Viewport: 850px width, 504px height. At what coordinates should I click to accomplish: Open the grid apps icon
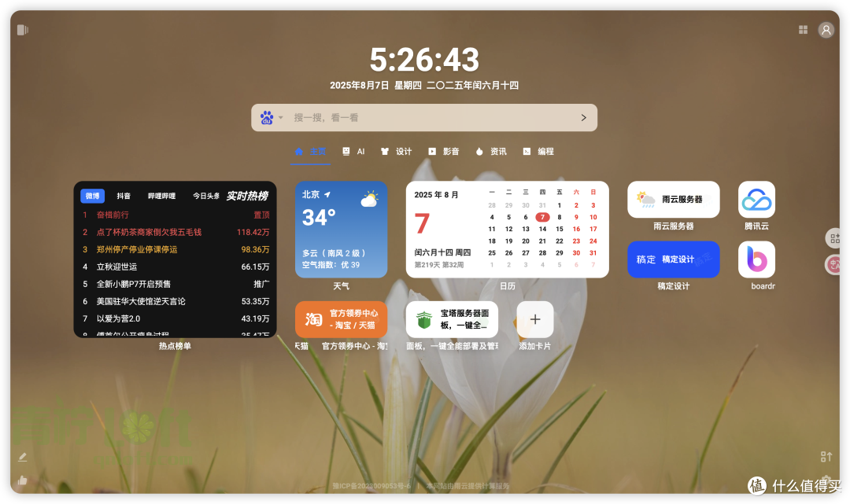803,30
